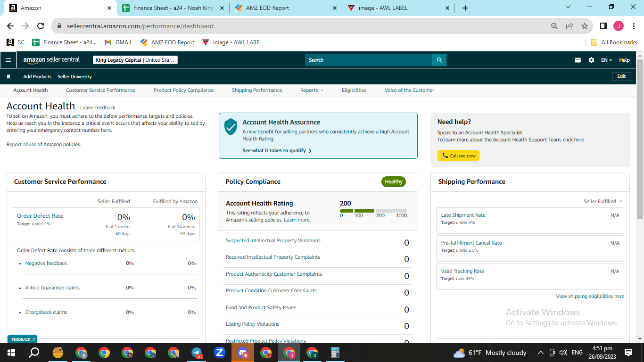Click the Healthy status badge
644x362 pixels.
[394, 181]
